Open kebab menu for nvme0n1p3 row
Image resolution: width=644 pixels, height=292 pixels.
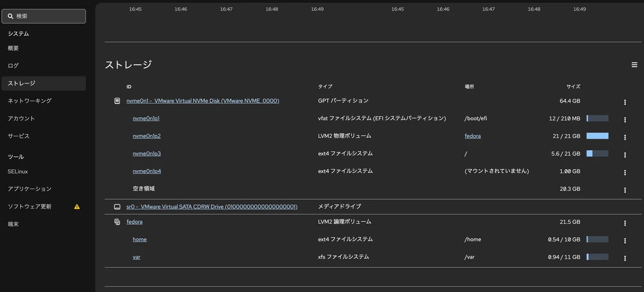625,155
